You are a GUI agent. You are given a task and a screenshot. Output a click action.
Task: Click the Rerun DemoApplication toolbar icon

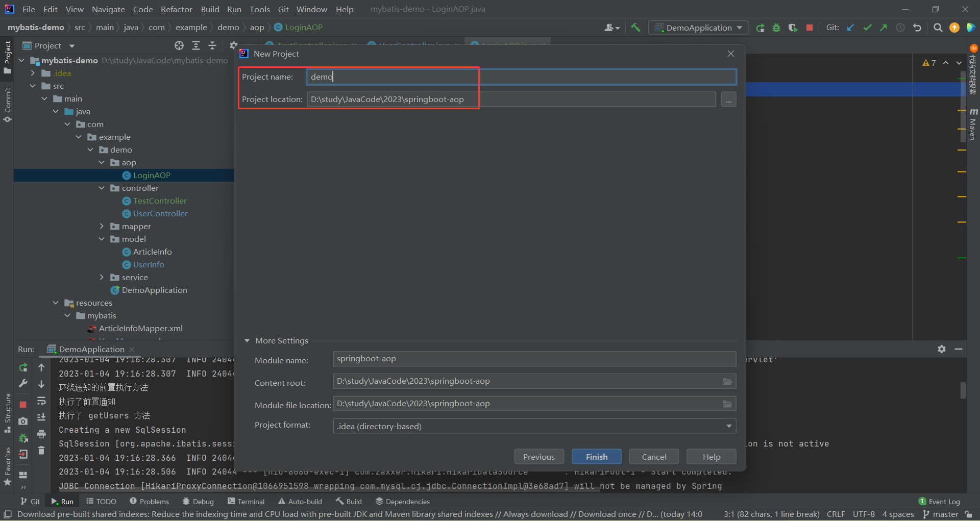[x=760, y=28]
